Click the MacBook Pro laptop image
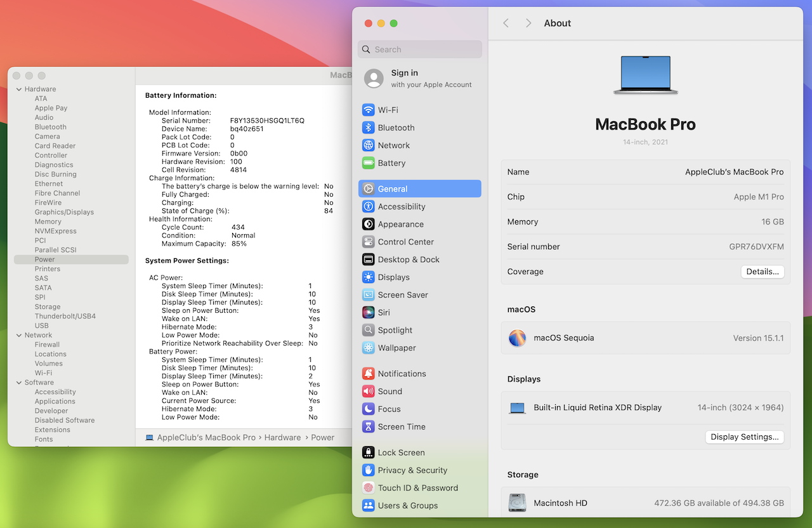 pos(646,75)
